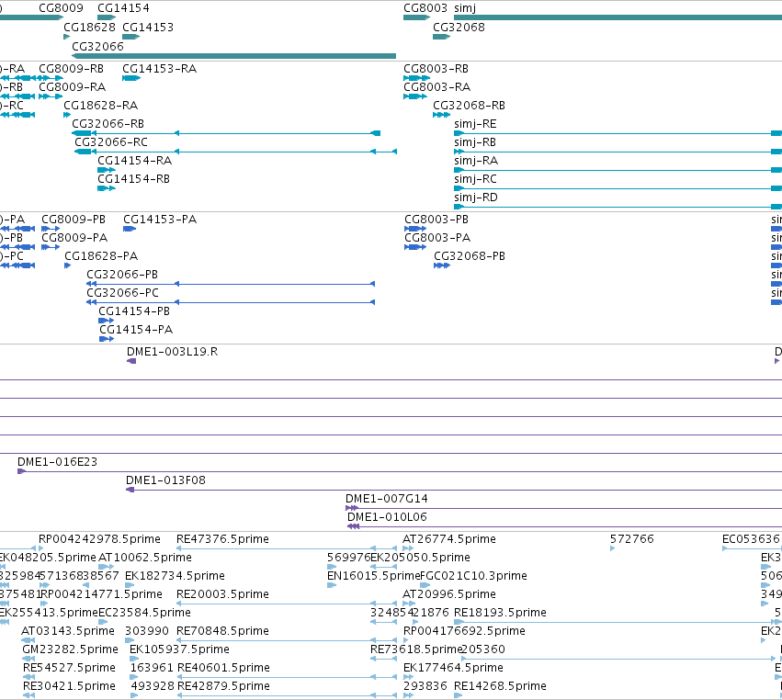Viewport: 782px width, 700px height.
Task: Select the CG14154 gene label
Action: click(x=123, y=8)
